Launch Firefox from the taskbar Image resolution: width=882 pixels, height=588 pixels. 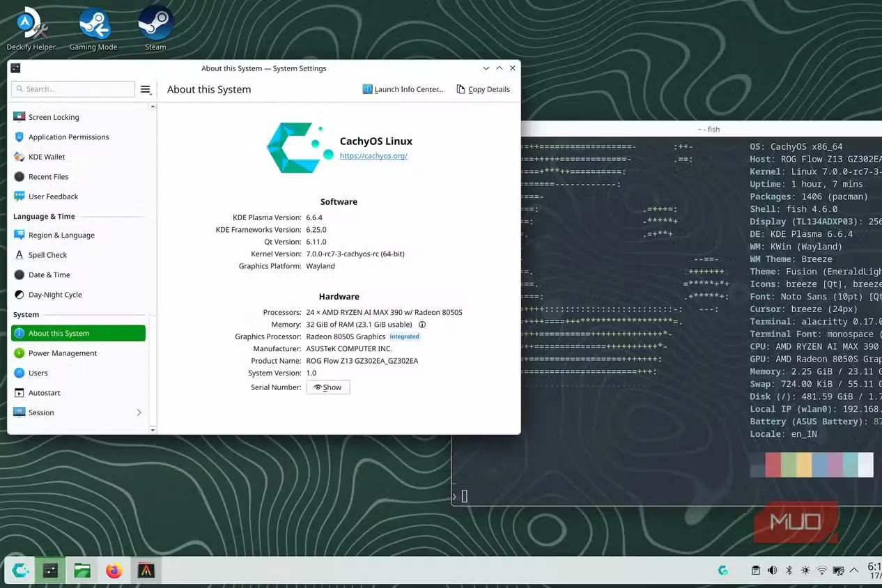[x=114, y=571]
